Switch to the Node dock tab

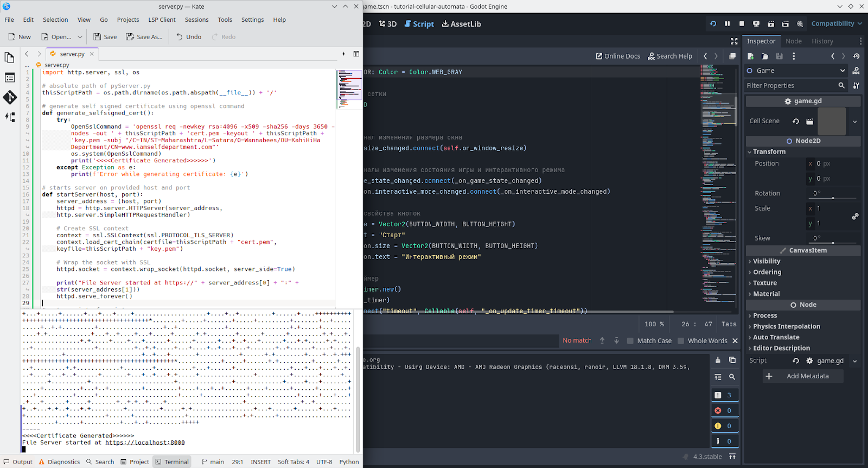pyautogui.click(x=793, y=41)
